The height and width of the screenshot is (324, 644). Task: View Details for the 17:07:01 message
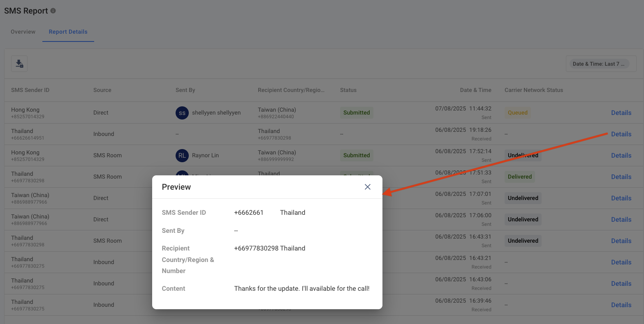621,198
